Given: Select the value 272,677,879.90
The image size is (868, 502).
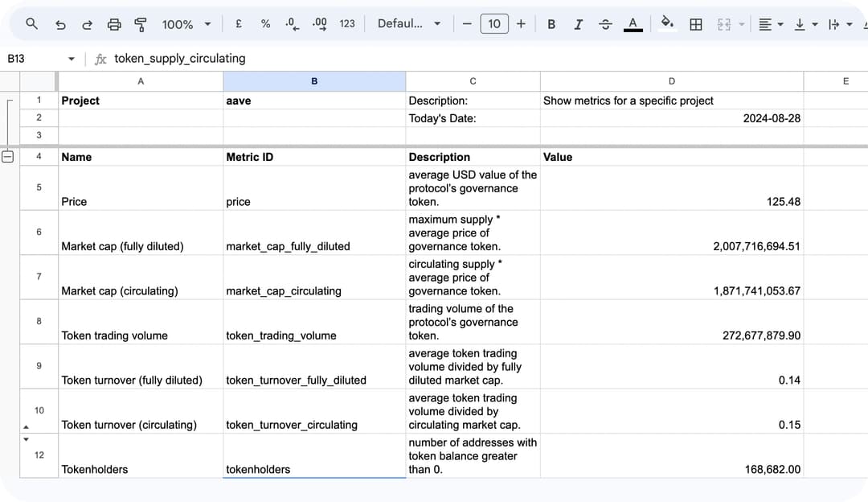Looking at the screenshot, I should (671, 322).
